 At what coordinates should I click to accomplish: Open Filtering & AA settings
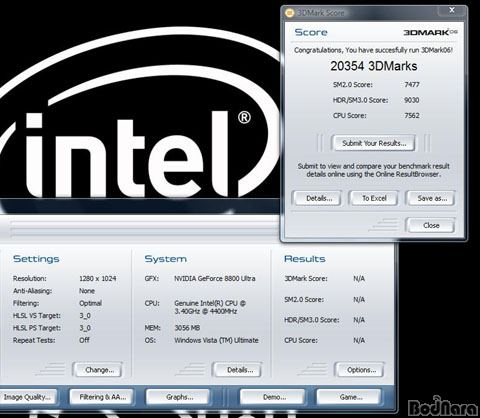[102, 397]
